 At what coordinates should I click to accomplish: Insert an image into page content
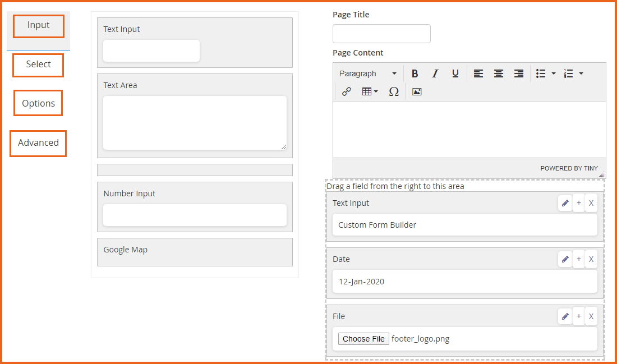417,91
